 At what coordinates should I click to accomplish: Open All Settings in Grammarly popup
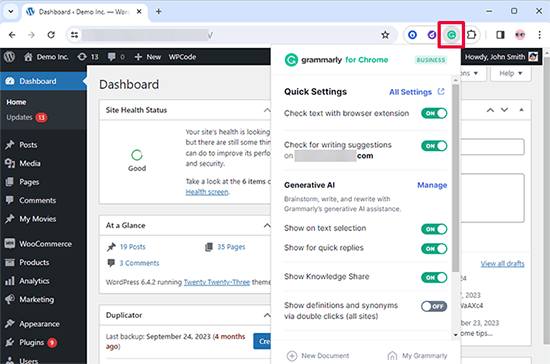click(417, 92)
